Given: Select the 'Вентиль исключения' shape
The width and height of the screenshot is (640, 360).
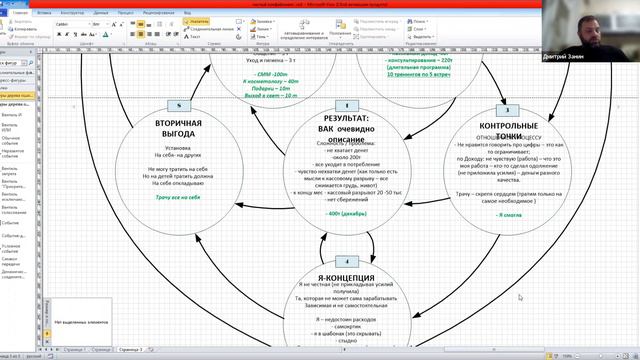Looking at the screenshot, I should [13, 197].
